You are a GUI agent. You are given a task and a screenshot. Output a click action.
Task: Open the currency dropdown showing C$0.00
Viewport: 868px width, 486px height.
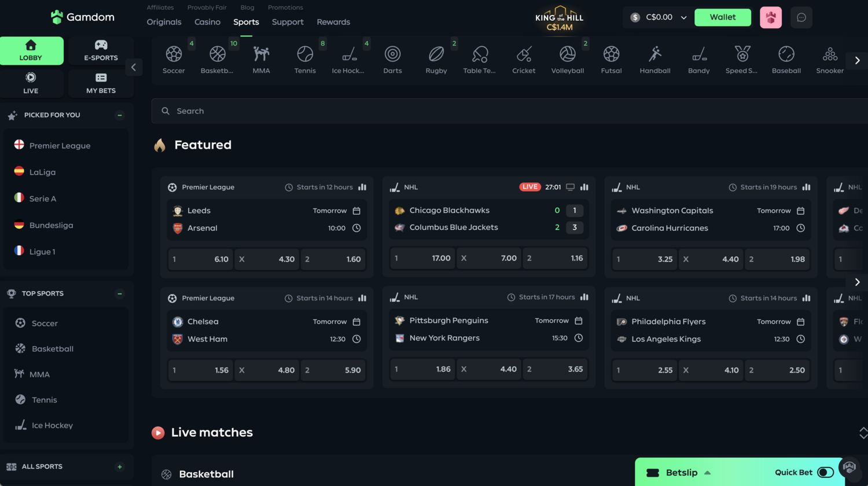click(657, 17)
